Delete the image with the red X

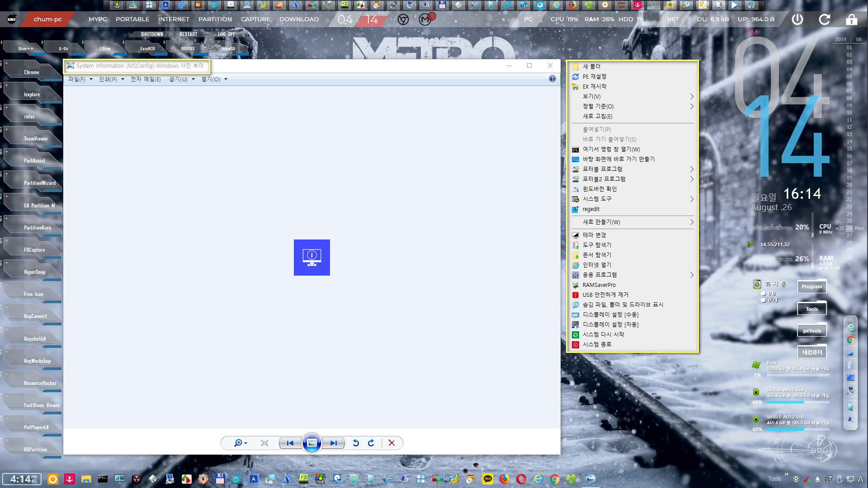tap(392, 443)
